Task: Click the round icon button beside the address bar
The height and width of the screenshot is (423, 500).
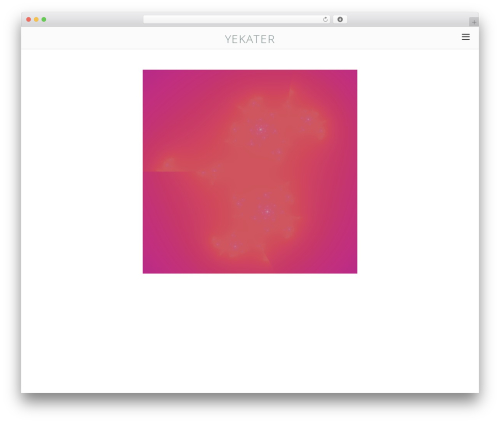Action: coord(340,19)
